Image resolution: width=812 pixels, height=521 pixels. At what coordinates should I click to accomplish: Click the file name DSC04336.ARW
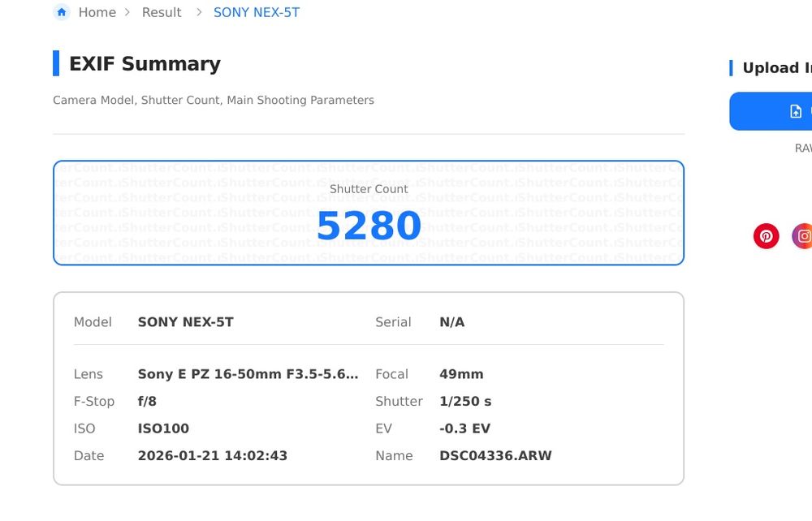495,456
